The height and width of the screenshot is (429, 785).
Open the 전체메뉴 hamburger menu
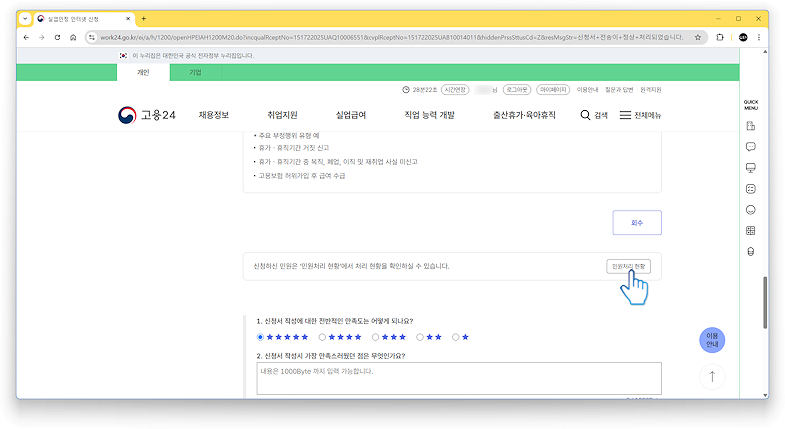point(640,115)
